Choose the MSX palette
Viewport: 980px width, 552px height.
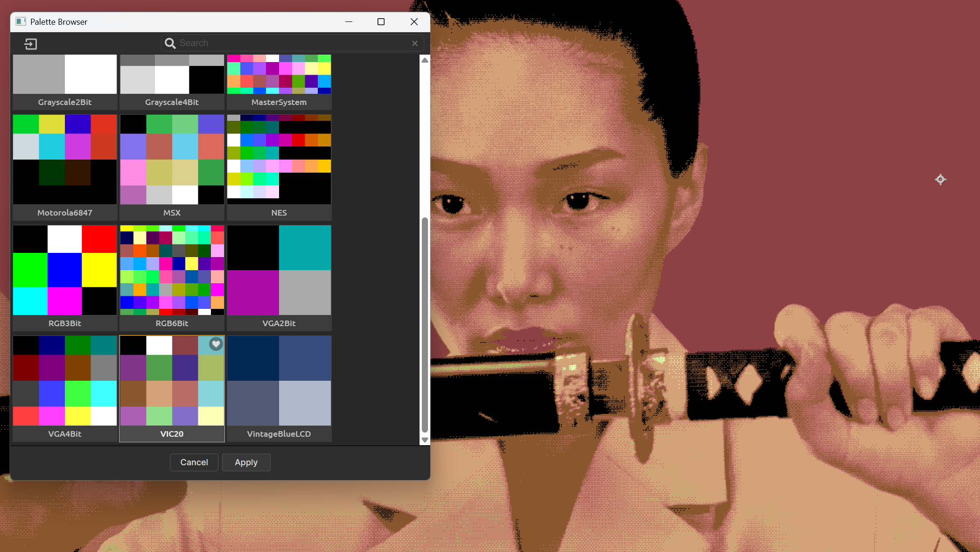coord(172,160)
